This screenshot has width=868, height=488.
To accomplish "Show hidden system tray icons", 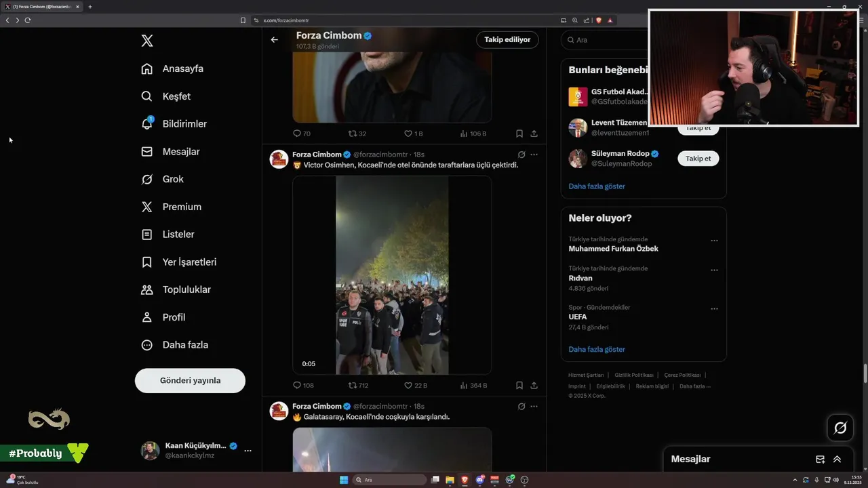I will pos(795,480).
